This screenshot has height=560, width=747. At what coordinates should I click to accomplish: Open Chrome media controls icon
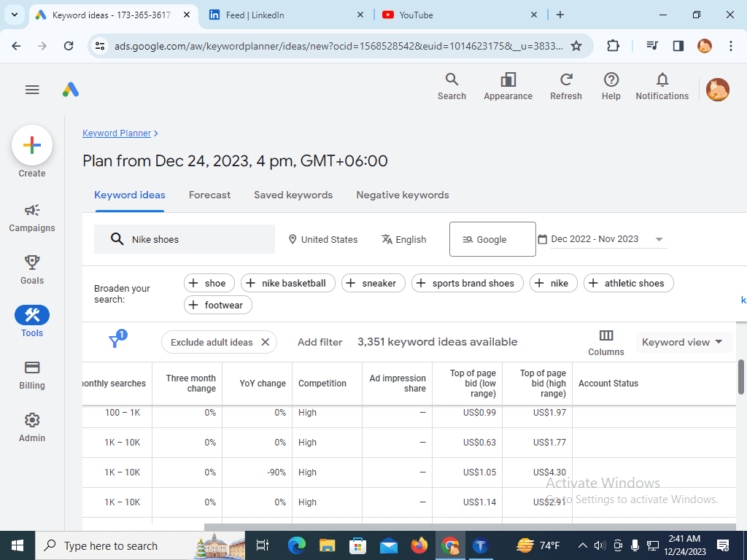pos(652,46)
